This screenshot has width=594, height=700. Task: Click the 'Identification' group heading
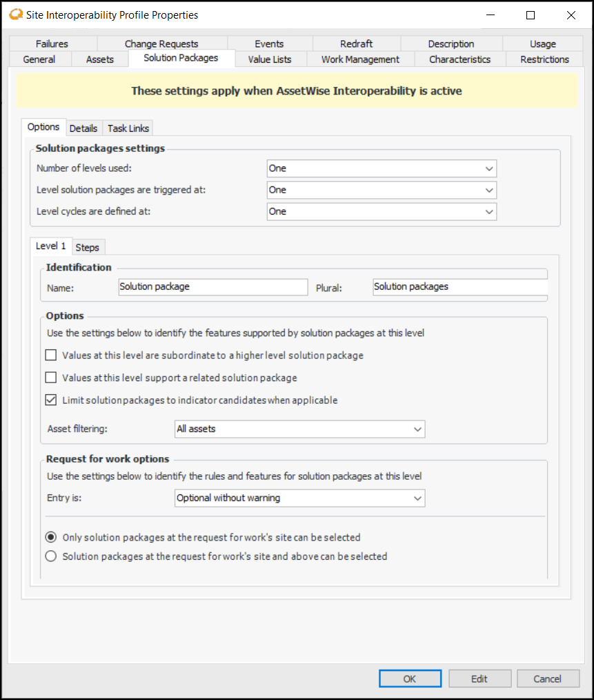tap(79, 267)
